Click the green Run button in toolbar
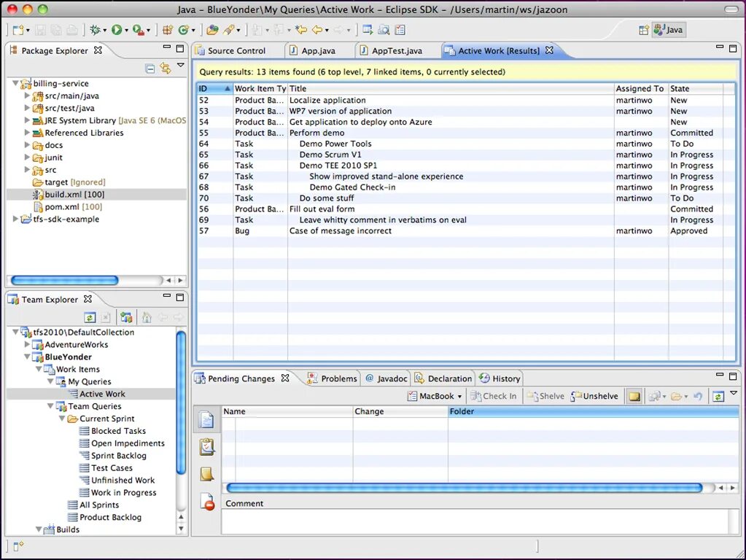746x560 pixels. 117,30
